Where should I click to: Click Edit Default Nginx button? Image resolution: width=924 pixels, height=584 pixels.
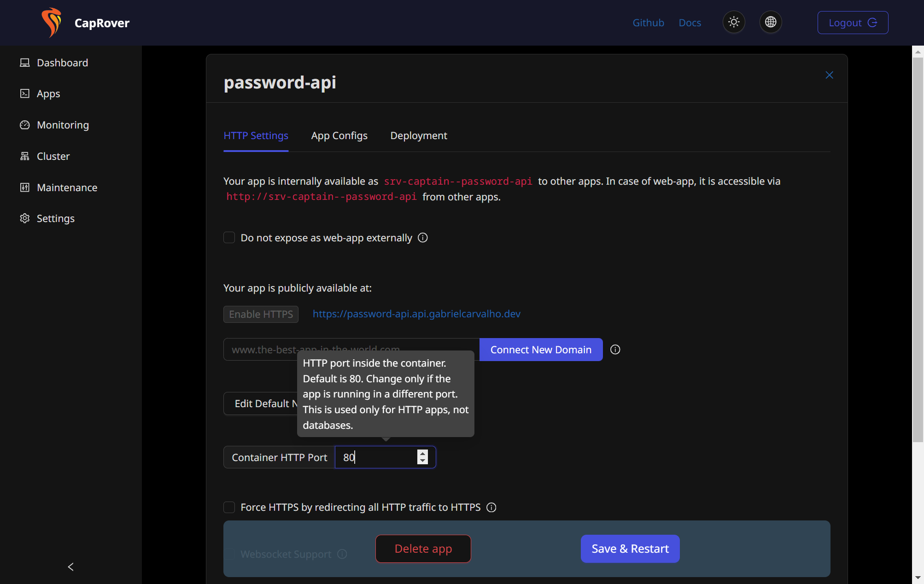click(261, 403)
